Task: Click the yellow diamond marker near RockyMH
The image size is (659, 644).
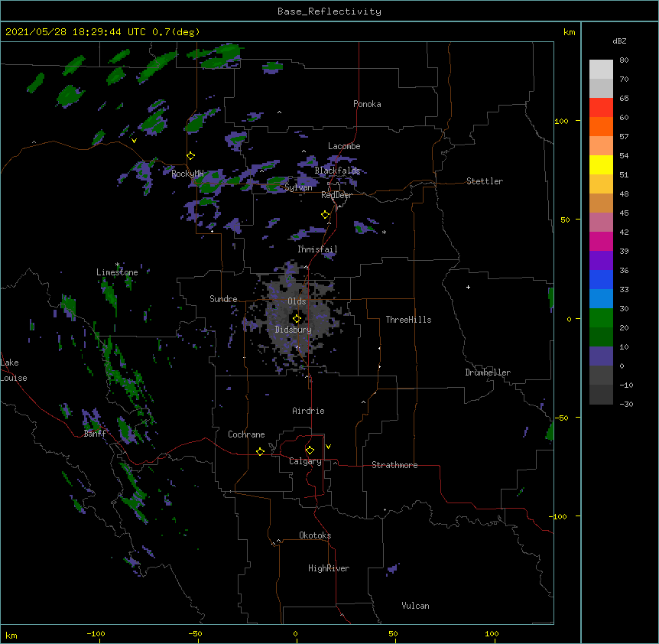Action: coord(191,156)
